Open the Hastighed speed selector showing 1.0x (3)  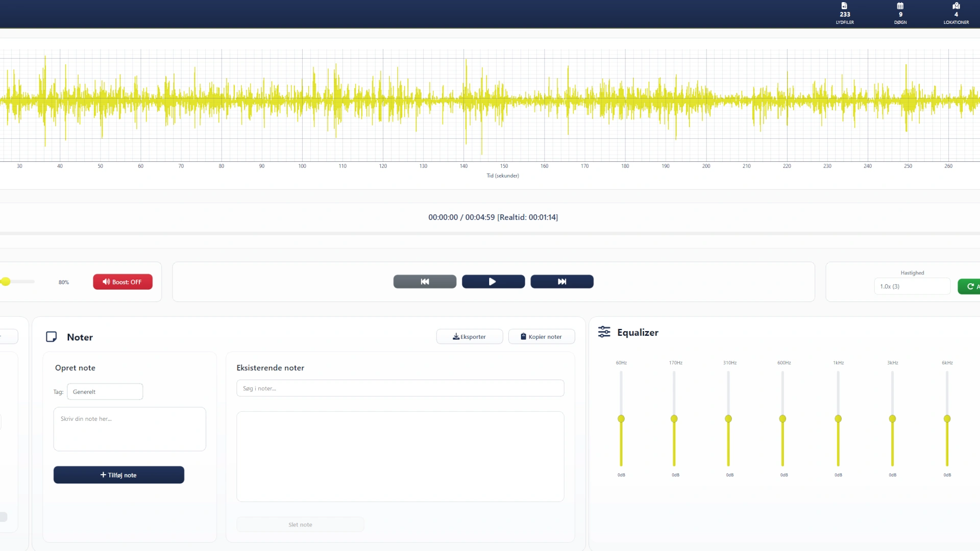point(912,286)
